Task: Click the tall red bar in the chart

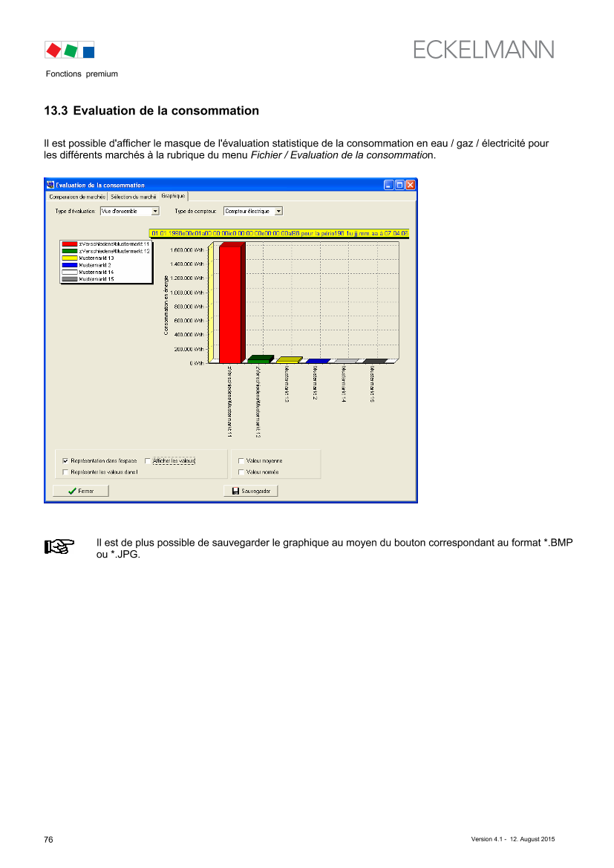Action: 229,304
